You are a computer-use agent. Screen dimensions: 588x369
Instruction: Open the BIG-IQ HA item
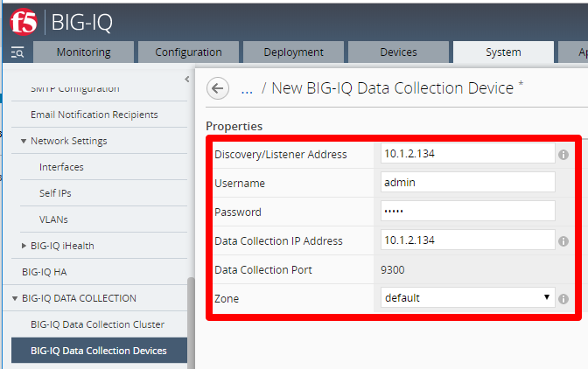(45, 272)
